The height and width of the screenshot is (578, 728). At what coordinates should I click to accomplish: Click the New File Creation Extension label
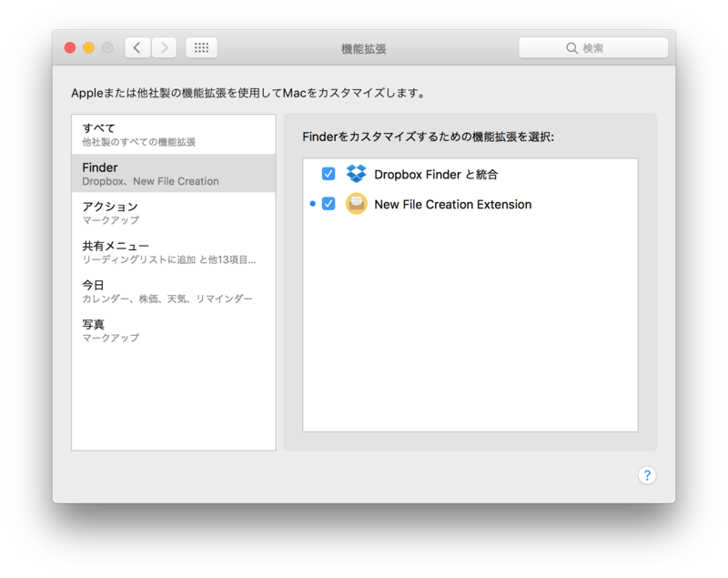click(x=452, y=204)
